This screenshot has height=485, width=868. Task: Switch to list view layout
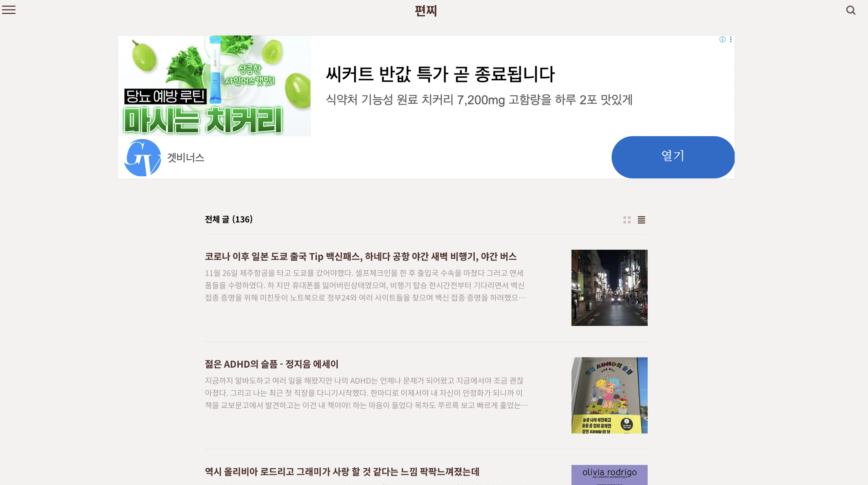pos(641,220)
